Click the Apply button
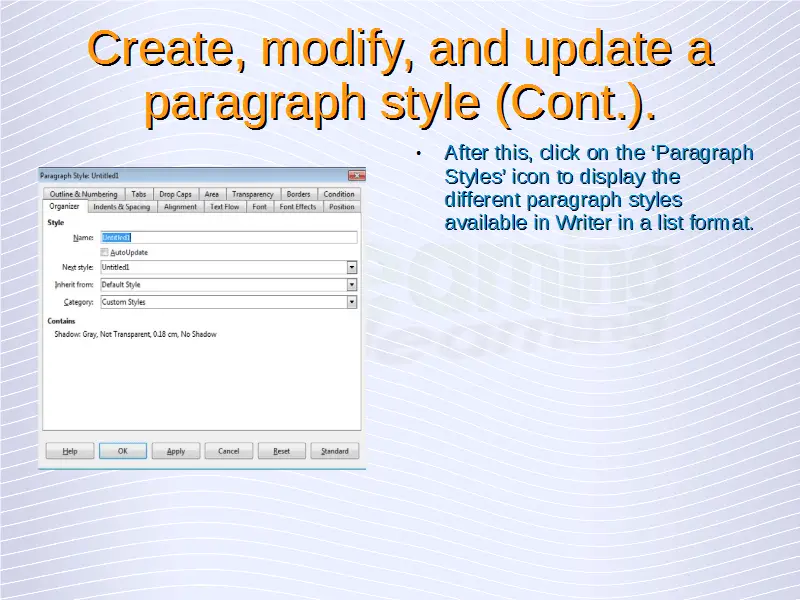This screenshot has width=800, height=600. pyautogui.click(x=176, y=451)
